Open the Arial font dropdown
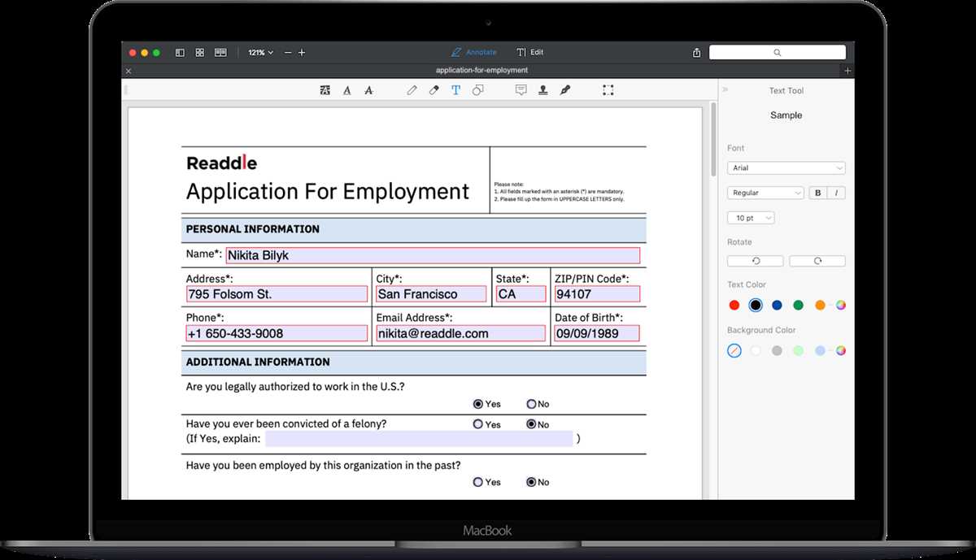The width and height of the screenshot is (976, 560). click(786, 167)
